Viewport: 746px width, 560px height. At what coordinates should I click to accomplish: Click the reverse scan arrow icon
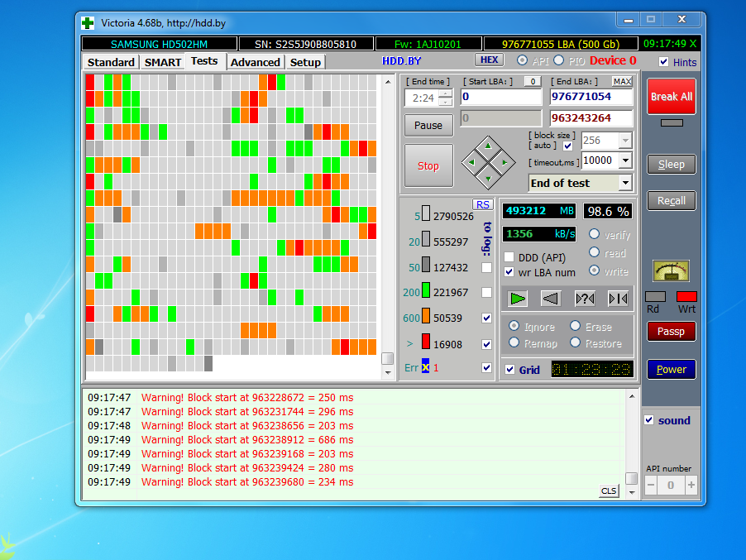(551, 299)
